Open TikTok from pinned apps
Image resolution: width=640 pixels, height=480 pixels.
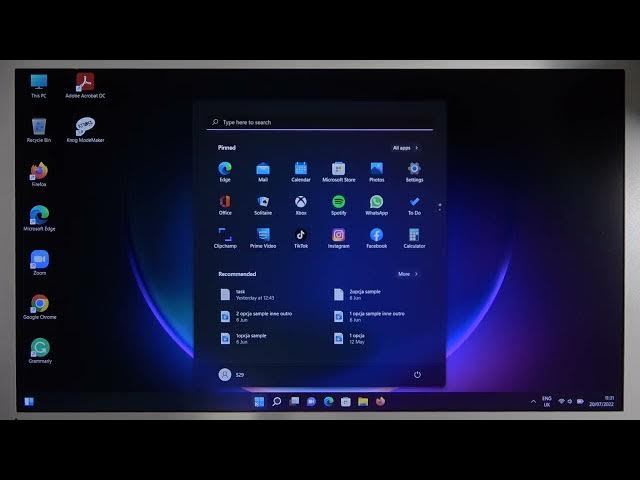pos(301,238)
